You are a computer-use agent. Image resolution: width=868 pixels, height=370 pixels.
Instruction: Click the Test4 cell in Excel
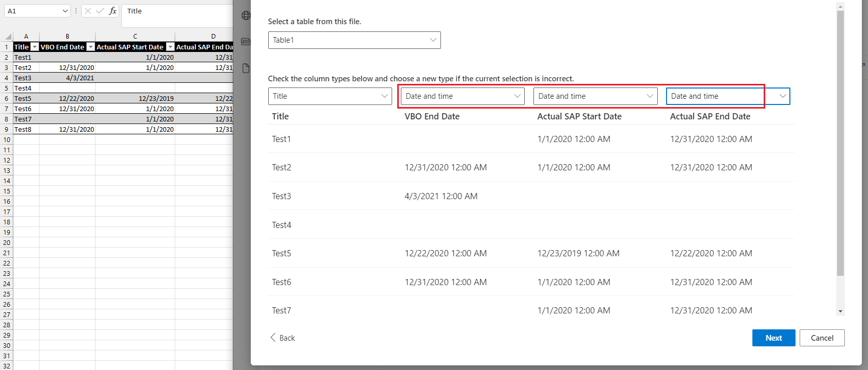pyautogui.click(x=26, y=88)
